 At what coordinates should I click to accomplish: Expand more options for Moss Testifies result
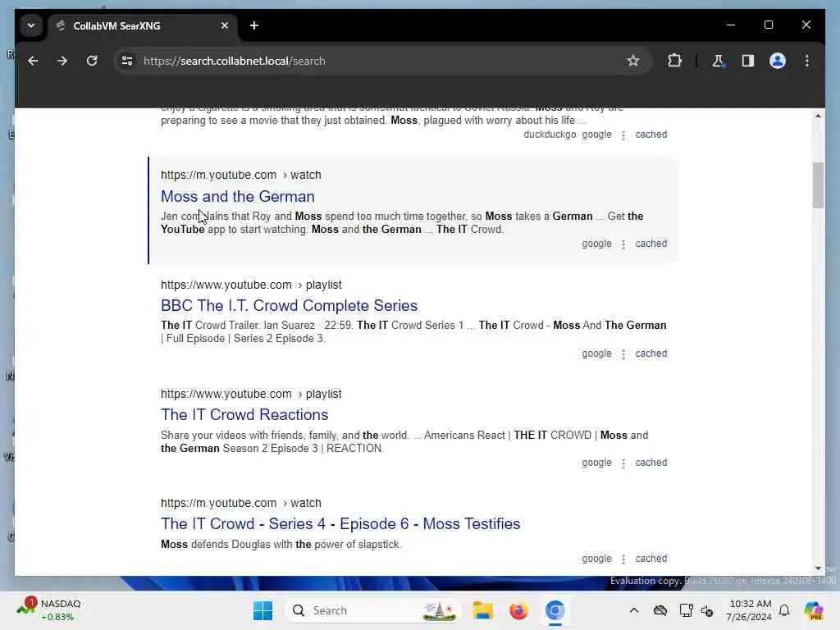tap(623, 559)
